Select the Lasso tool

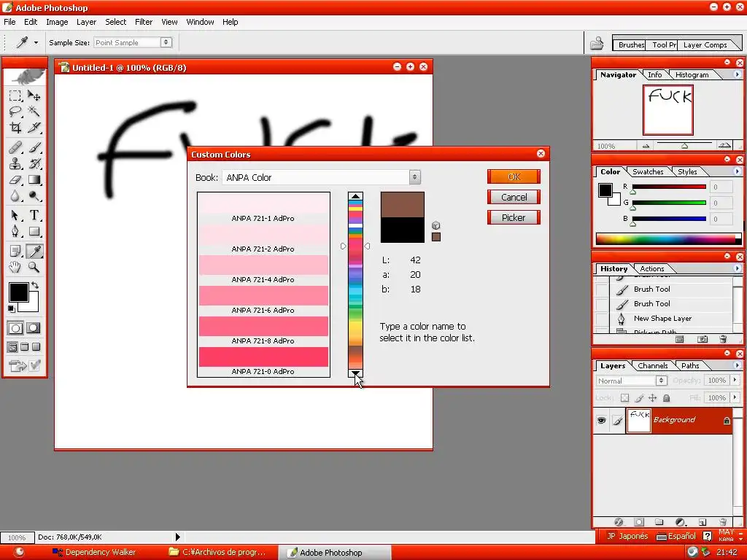click(15, 112)
